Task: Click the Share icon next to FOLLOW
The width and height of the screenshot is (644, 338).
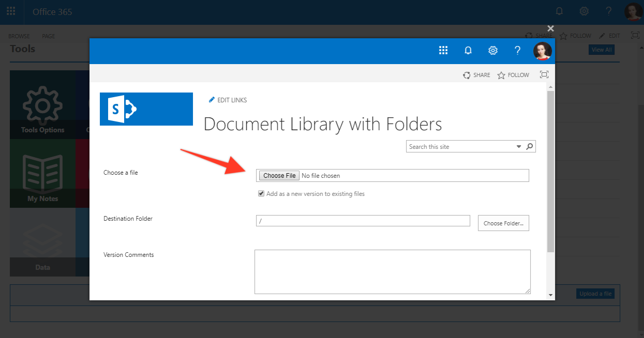Action: tap(467, 74)
